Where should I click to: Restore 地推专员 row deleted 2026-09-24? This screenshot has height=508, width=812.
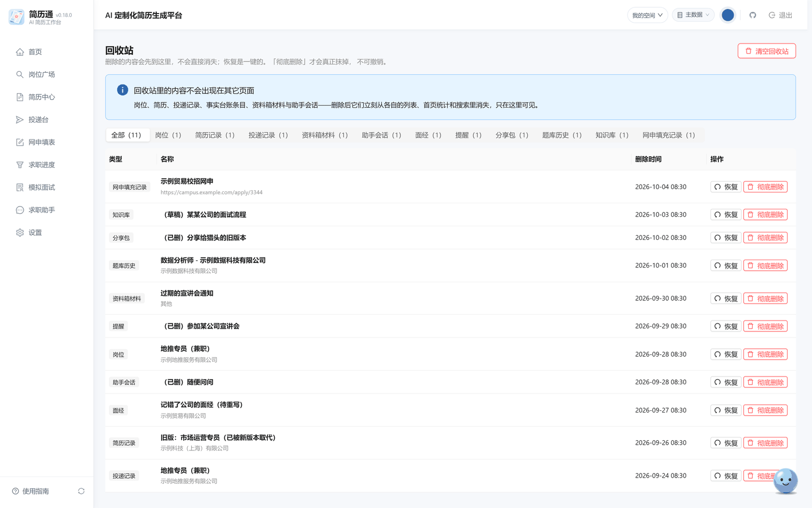[726, 476]
